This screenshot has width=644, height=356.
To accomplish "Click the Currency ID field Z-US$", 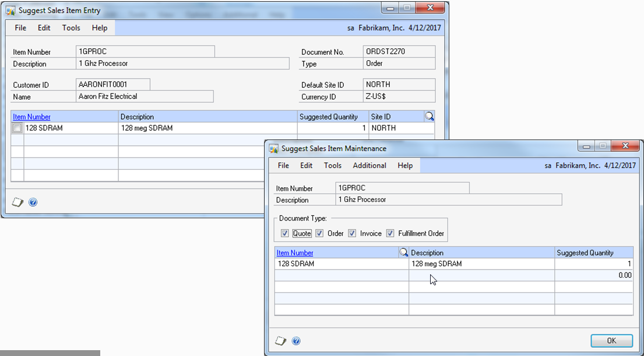I will pos(399,97).
